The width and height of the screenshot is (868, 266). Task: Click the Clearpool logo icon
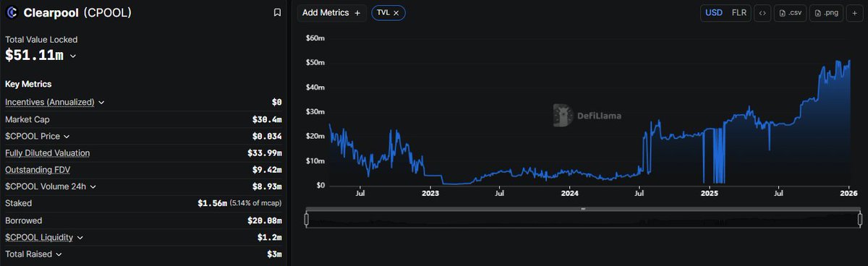point(12,12)
